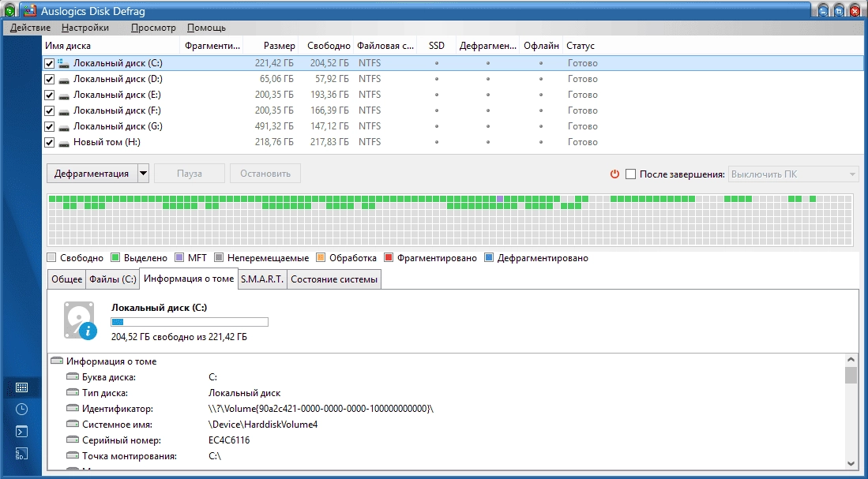Screen dimensions: 868x479
Task: Select the Информация о томе tab
Action: pyautogui.click(x=189, y=279)
